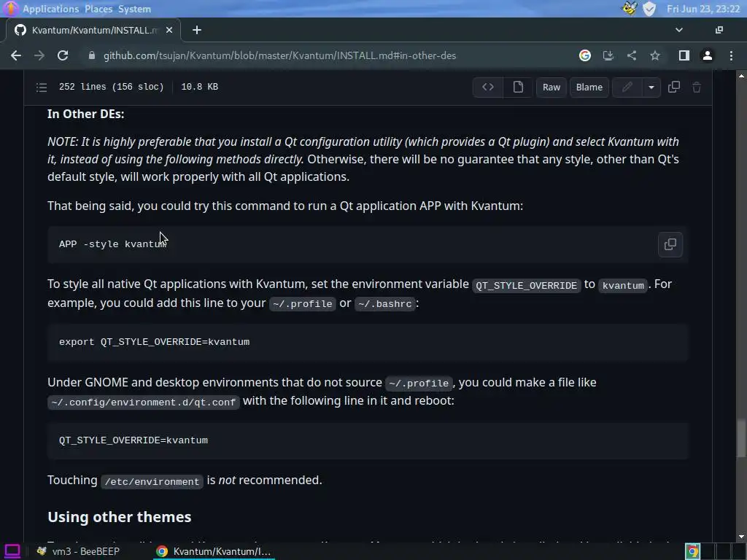
Task: Open a new browser tab
Action: pos(197,30)
